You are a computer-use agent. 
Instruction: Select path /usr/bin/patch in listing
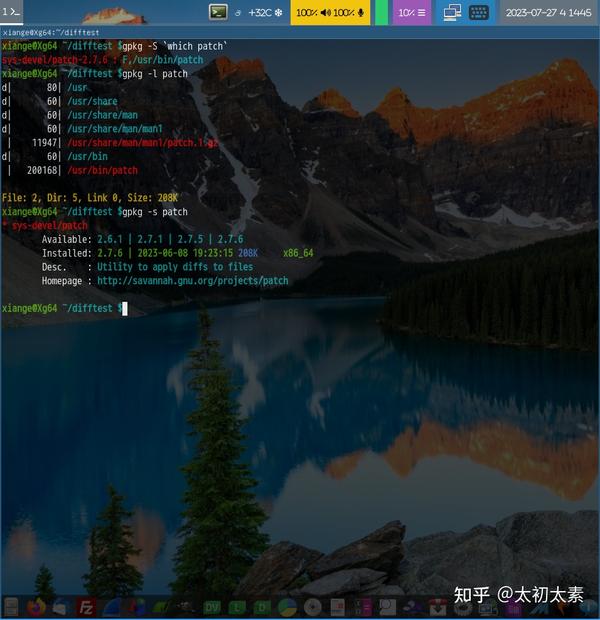click(x=102, y=170)
